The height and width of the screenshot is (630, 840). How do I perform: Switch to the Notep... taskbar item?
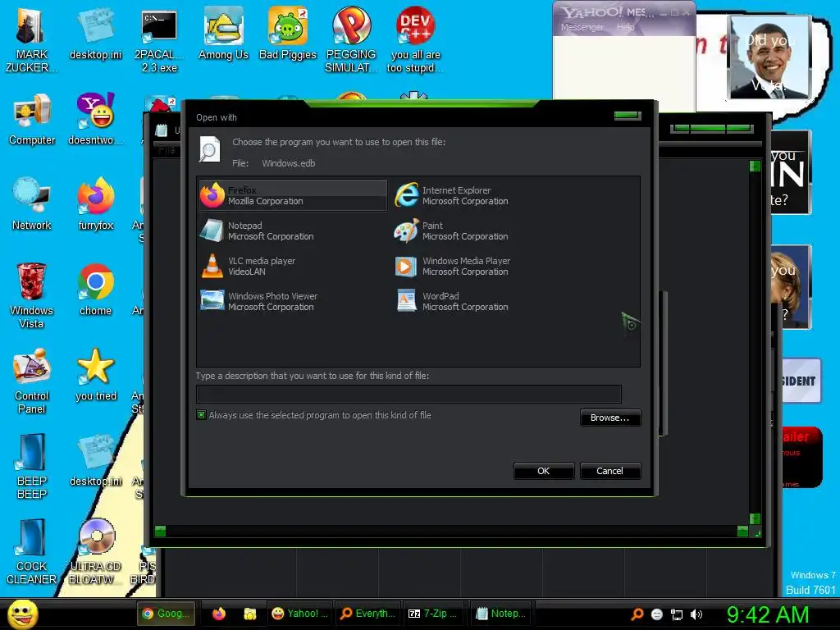coord(502,614)
